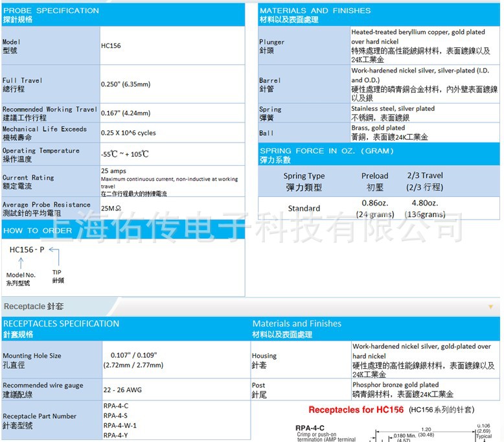Screen dimensions: 504x442
Task: Click the HC156 - P order code
Action: (x=27, y=250)
